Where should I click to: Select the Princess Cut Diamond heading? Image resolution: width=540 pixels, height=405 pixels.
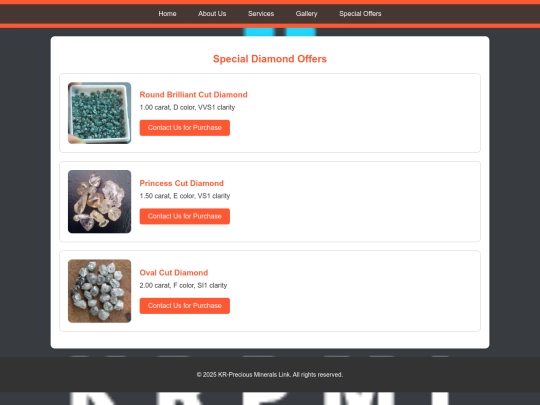point(181,183)
